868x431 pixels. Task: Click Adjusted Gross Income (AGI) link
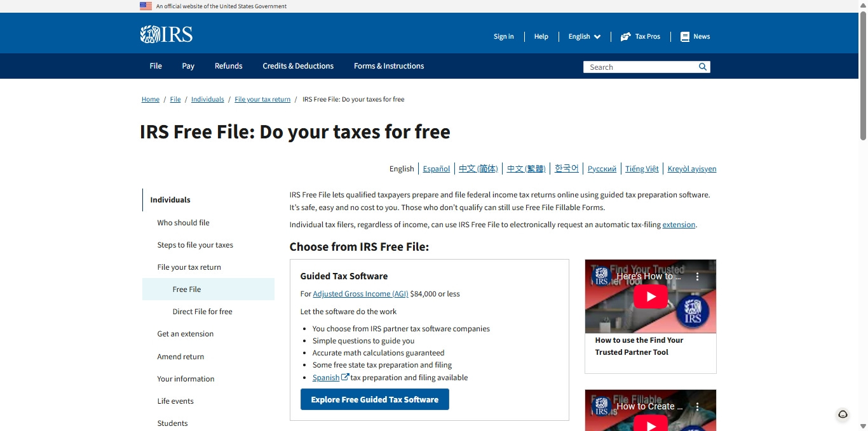360,294
